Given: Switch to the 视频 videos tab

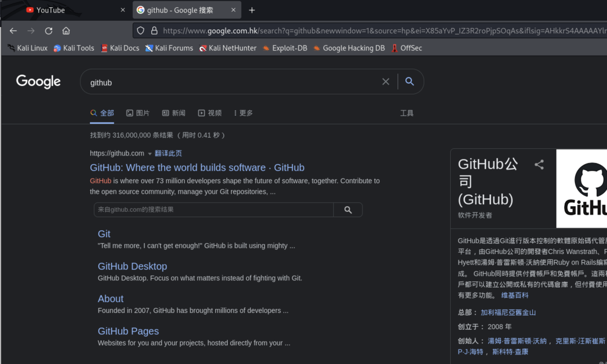Looking at the screenshot, I should point(210,113).
